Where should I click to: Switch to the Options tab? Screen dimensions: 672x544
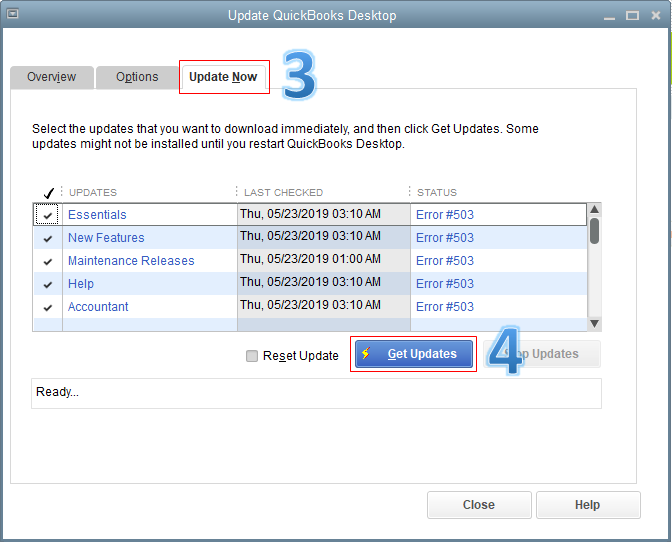pyautogui.click(x=137, y=77)
